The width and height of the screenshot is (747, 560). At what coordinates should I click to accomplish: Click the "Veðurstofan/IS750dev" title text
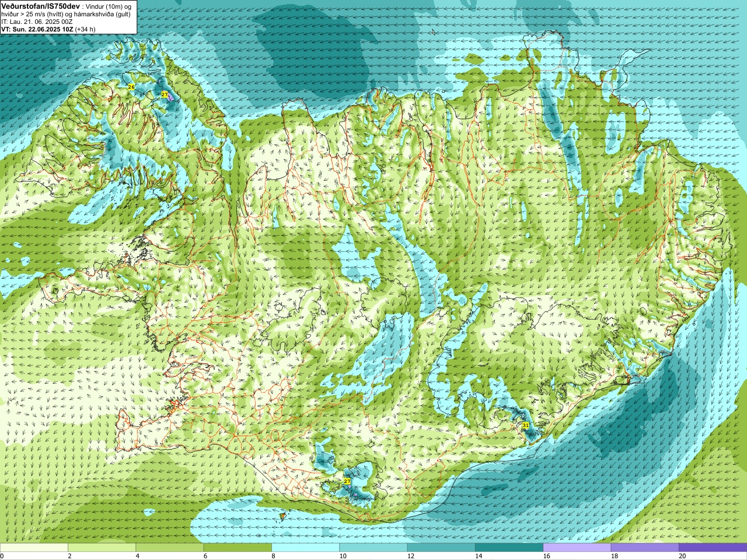(x=41, y=6)
